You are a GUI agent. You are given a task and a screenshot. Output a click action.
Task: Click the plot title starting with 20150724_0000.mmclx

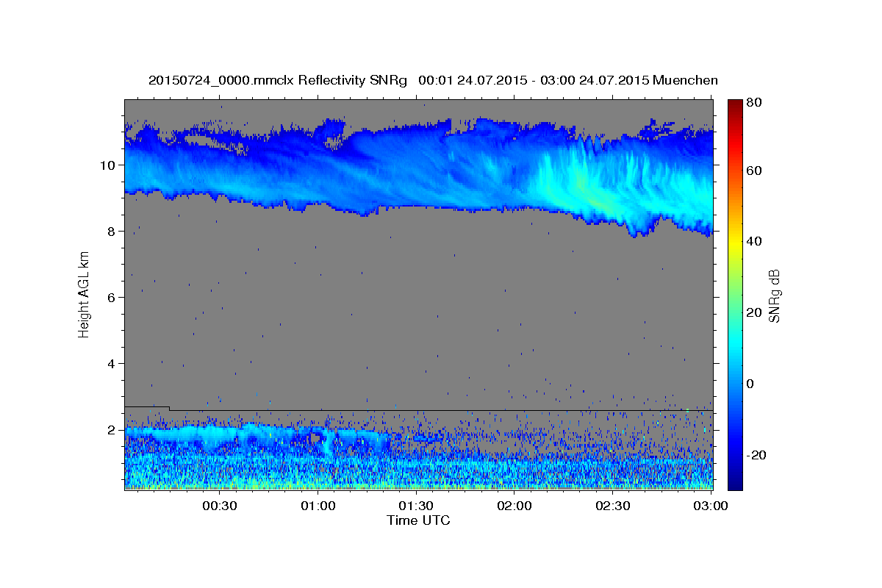(433, 80)
